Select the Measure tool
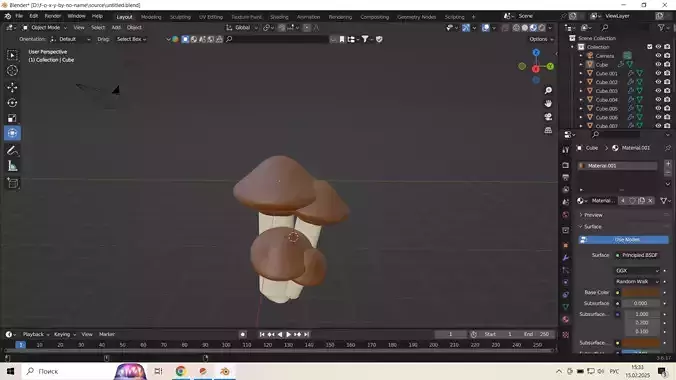Viewport: 676px width, 380px height. 12,166
